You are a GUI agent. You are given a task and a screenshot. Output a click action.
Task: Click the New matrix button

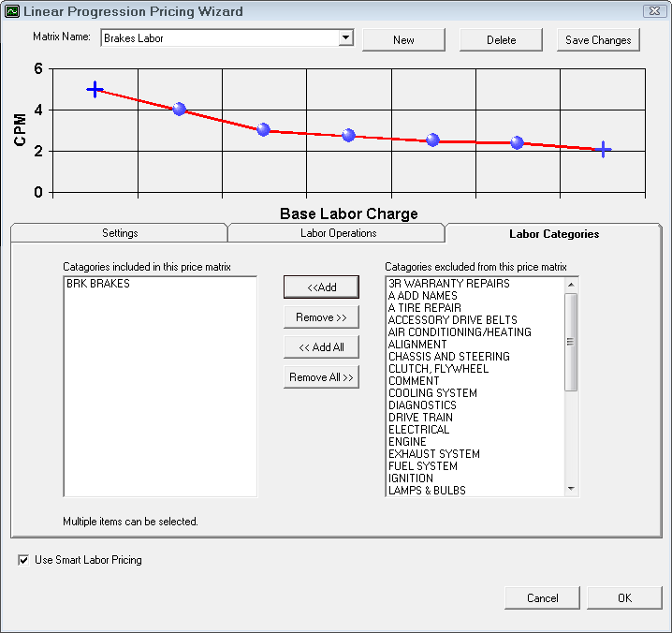click(x=403, y=40)
